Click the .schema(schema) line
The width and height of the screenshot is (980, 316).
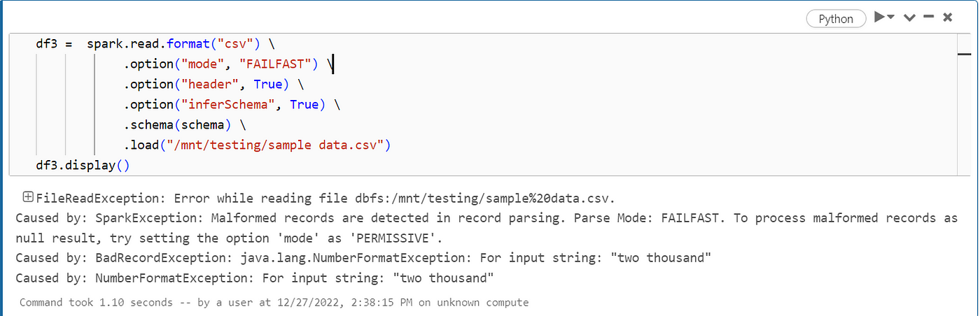(185, 125)
